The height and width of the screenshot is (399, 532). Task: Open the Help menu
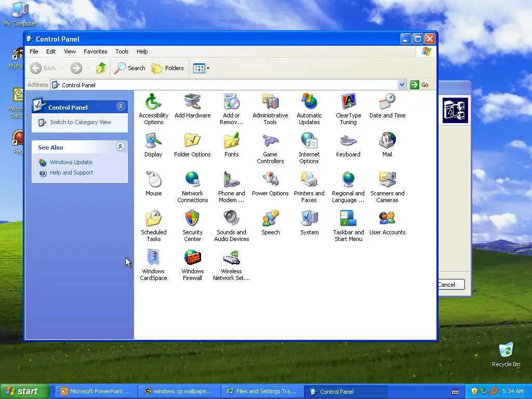(x=142, y=51)
